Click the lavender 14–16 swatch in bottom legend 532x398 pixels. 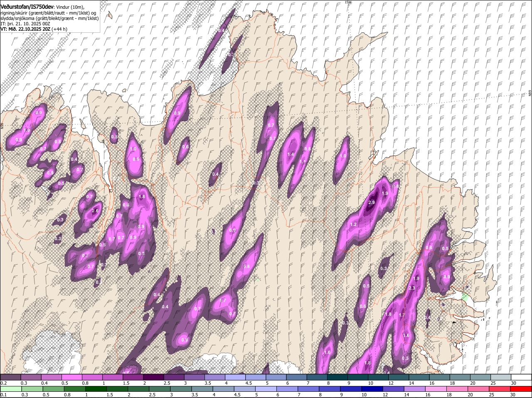(x=415, y=389)
